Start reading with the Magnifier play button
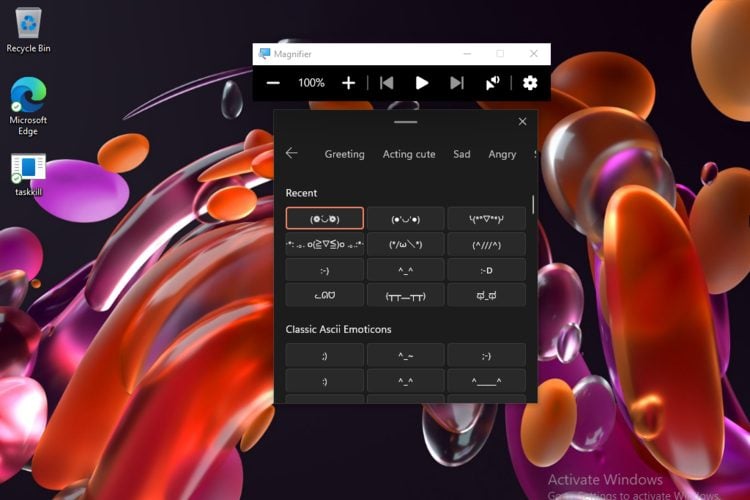 pos(421,83)
